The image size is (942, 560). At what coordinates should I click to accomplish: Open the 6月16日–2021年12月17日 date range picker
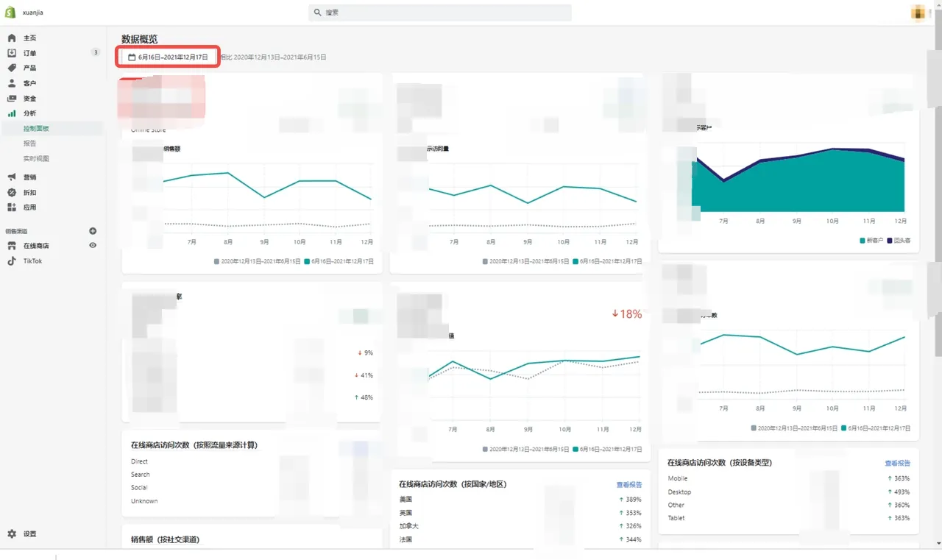pyautogui.click(x=167, y=56)
